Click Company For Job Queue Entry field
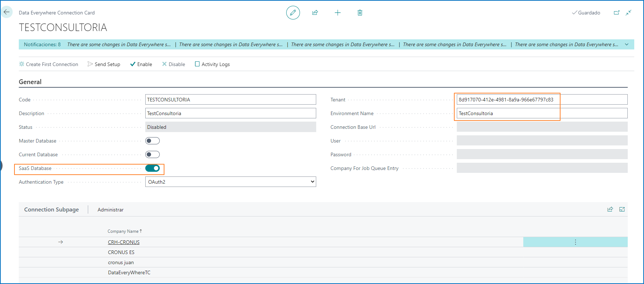644x284 pixels. pos(542,168)
